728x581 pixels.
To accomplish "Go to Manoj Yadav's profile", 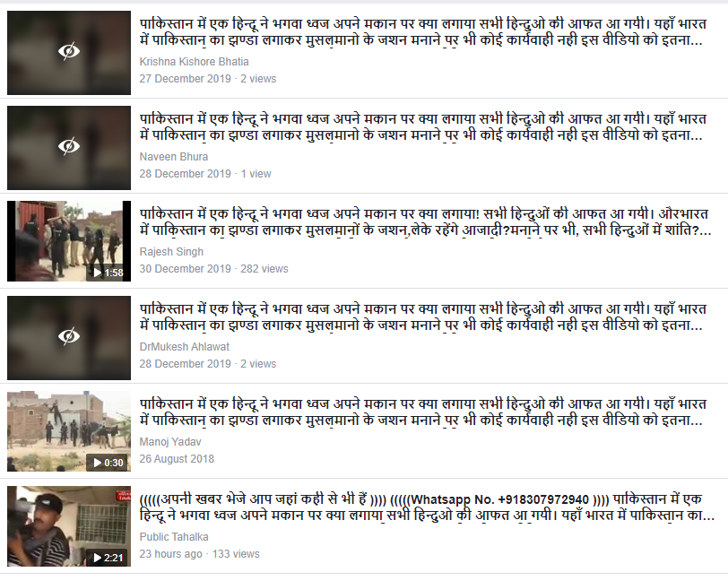I will [x=170, y=442].
